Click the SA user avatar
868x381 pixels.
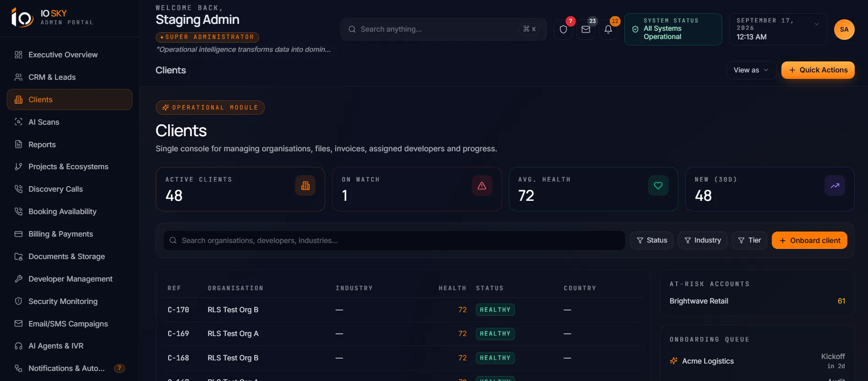[x=844, y=29]
